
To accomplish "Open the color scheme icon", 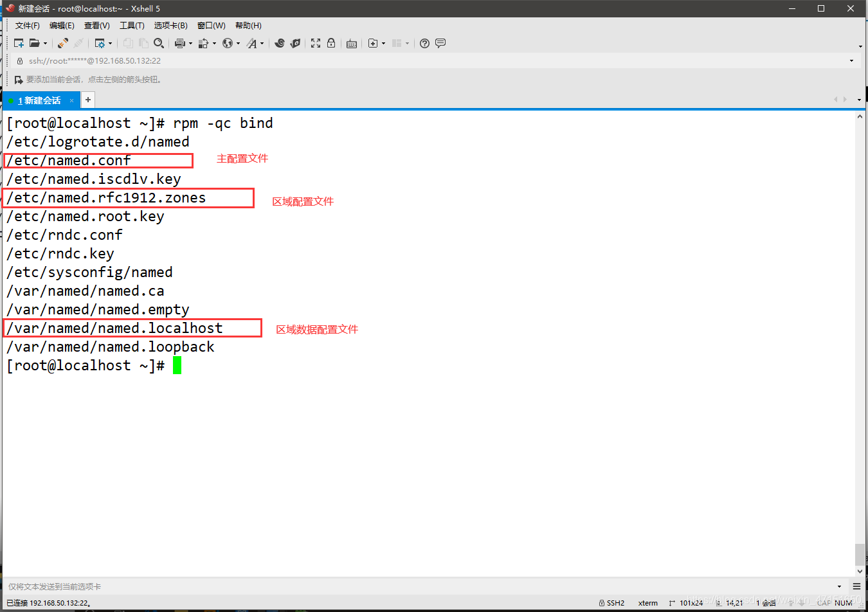I will tap(203, 43).
